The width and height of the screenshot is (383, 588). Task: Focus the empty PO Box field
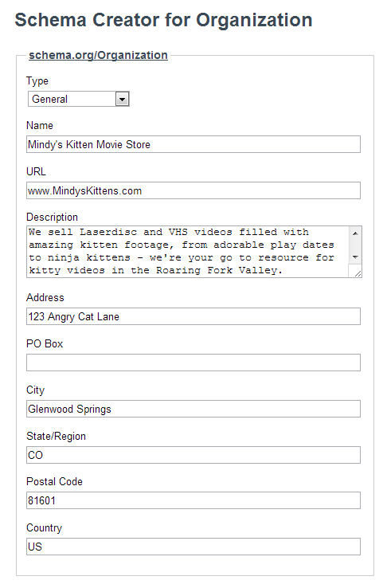[193, 363]
